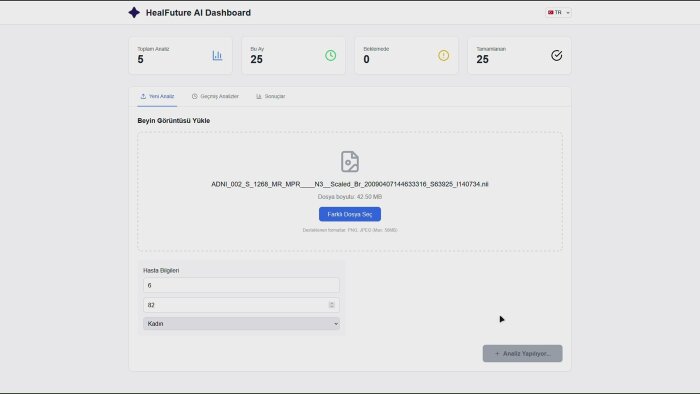This screenshot has width=700, height=394.
Task: Click the Tamamlanan value 25
Action: click(482, 59)
